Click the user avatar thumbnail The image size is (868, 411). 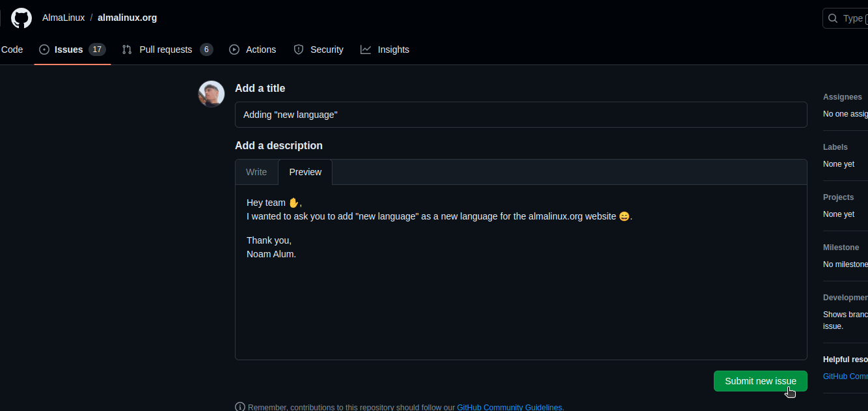(211, 94)
